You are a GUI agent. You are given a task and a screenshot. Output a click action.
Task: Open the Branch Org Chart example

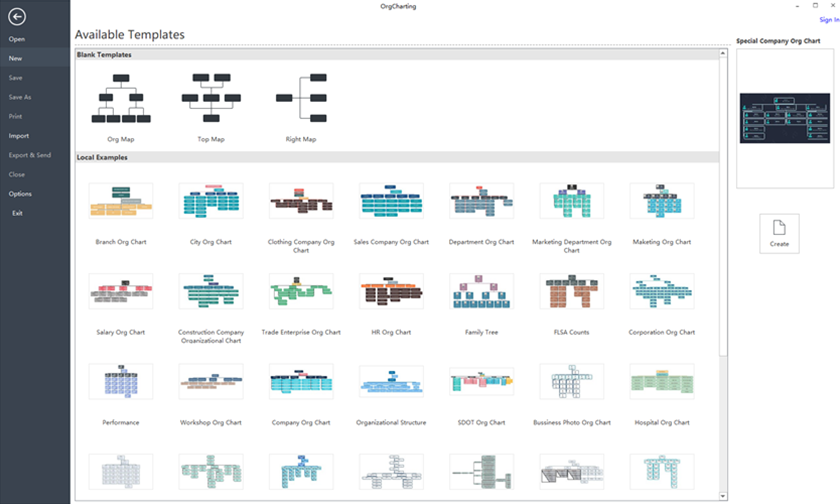121,201
